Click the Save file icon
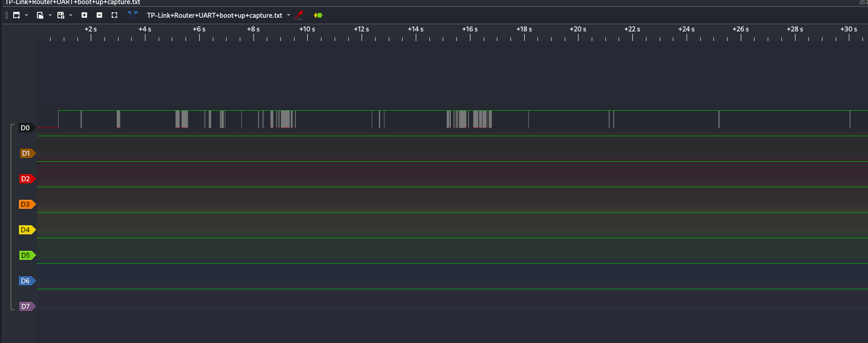The image size is (868, 343). click(x=60, y=15)
